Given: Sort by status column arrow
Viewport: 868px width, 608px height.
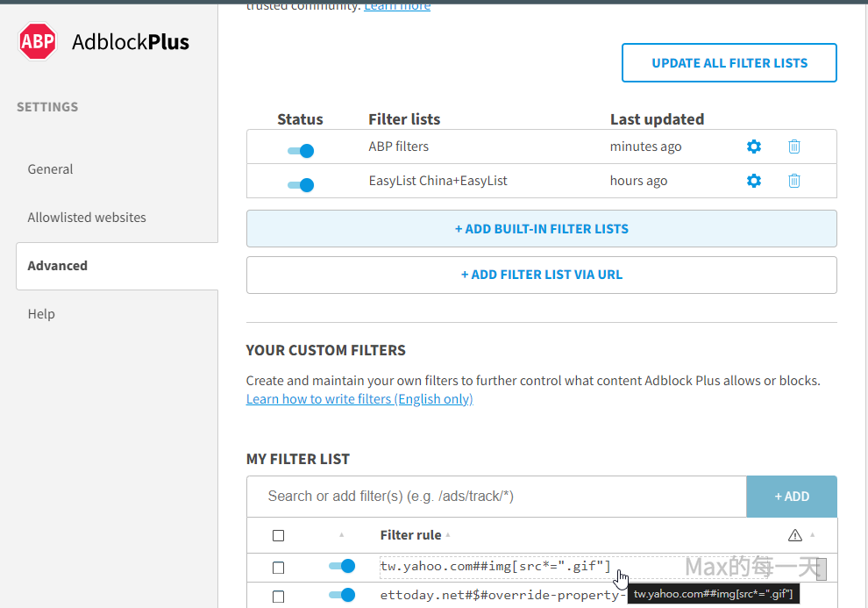Looking at the screenshot, I should (x=341, y=535).
